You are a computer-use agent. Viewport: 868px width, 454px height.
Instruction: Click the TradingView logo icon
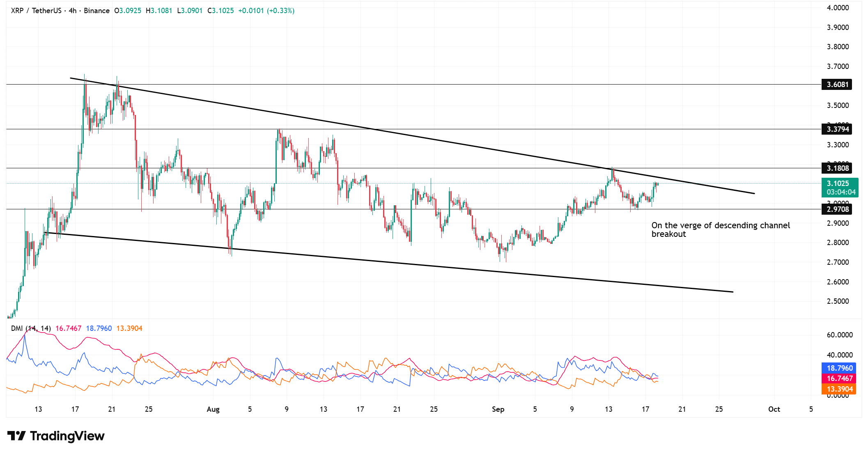coord(16,436)
